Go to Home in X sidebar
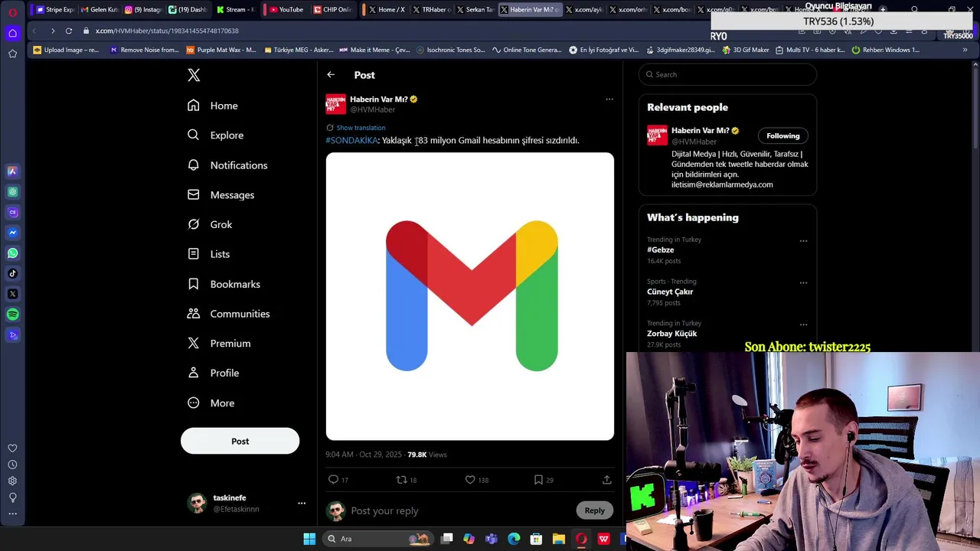The image size is (980, 551). [x=213, y=106]
